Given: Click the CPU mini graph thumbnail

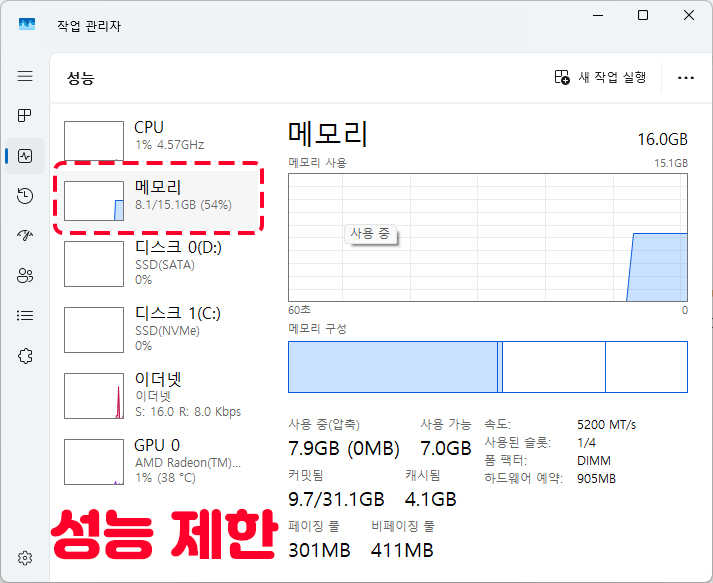Looking at the screenshot, I should (x=94, y=141).
